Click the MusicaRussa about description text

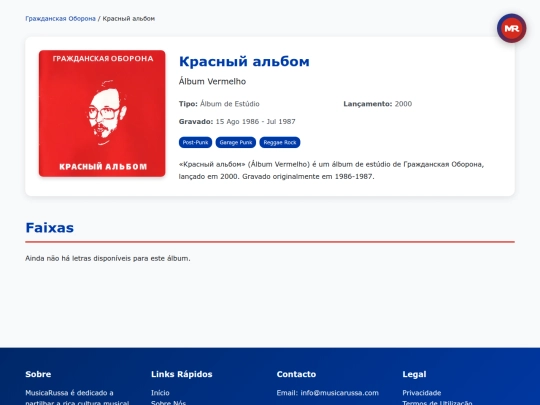(x=77, y=397)
